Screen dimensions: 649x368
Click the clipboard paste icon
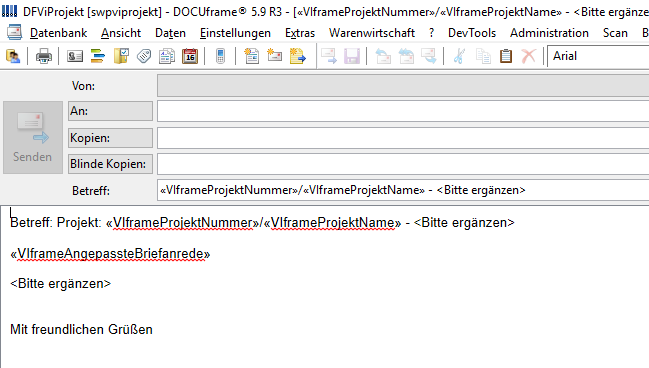506,56
